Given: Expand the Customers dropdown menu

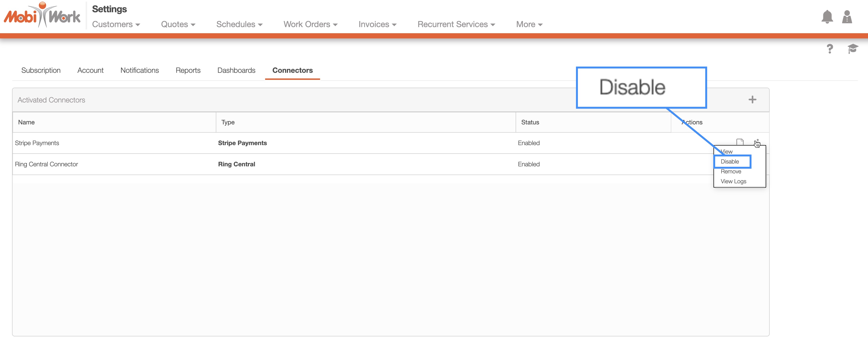Looking at the screenshot, I should click(116, 24).
